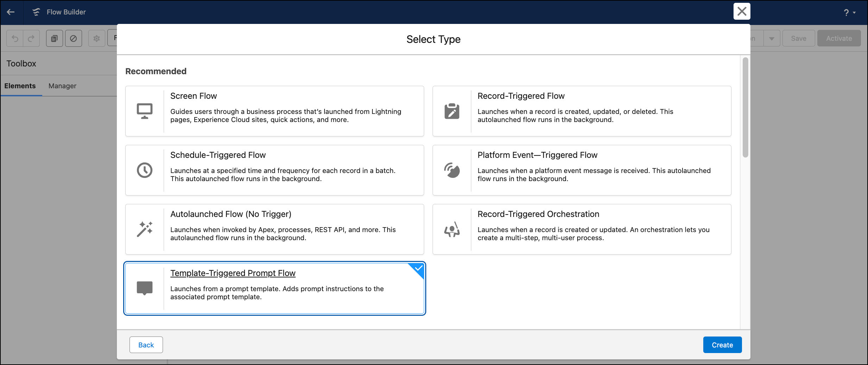Select the Record-Triggered Flow heading
868x365 pixels.
(x=521, y=96)
